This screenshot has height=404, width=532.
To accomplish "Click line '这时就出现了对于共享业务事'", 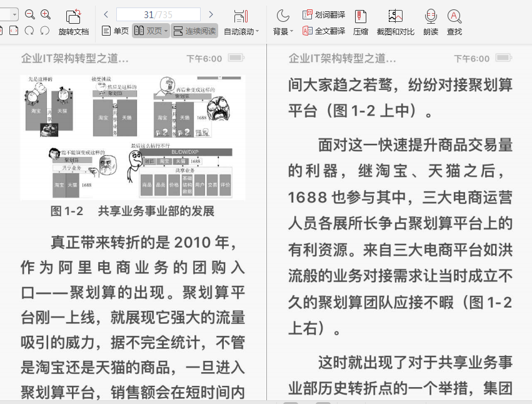I will click(415, 363).
